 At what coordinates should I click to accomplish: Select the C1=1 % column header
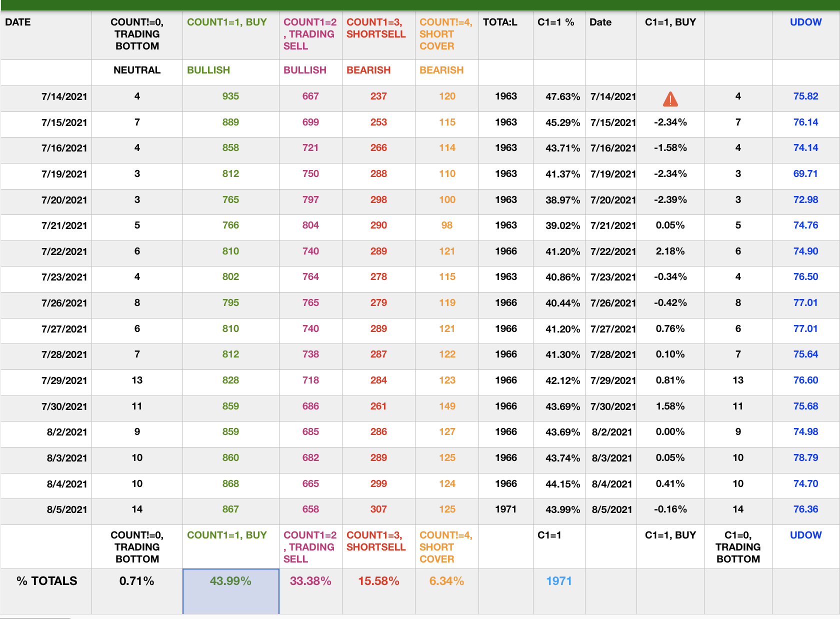point(555,22)
